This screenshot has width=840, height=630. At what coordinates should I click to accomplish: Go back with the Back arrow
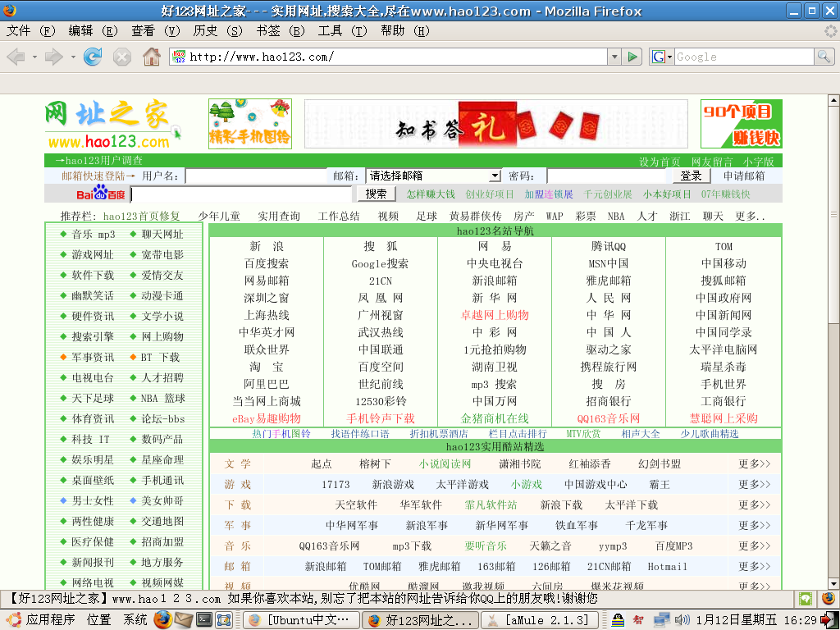(16, 57)
